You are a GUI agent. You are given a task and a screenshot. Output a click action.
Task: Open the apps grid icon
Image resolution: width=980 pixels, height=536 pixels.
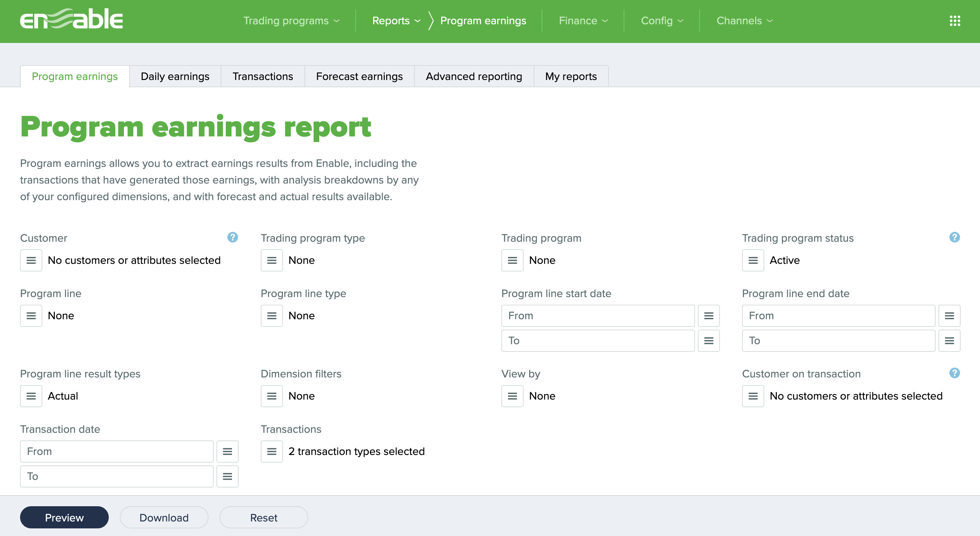point(954,21)
